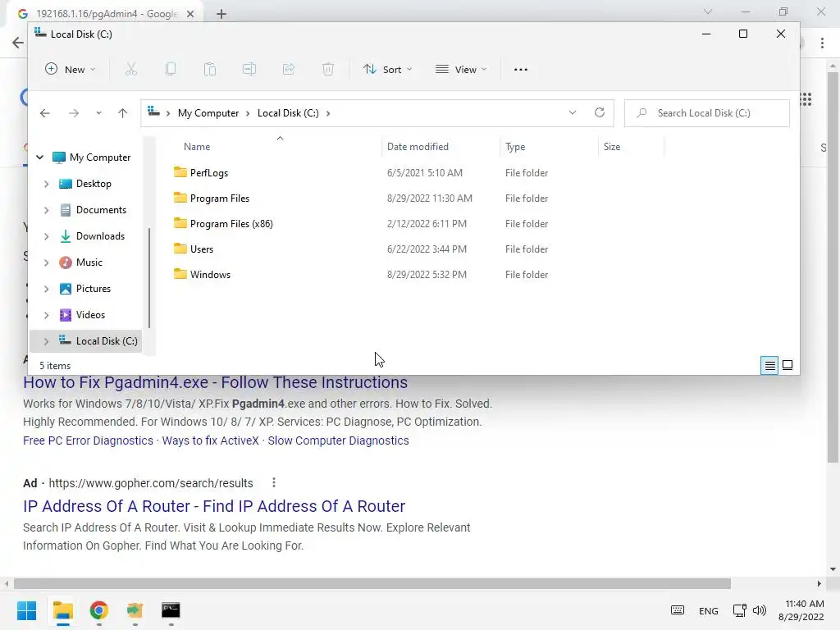Viewport: 840px width, 630px height.
Task: Select Desktop in navigation pane
Action: tap(94, 184)
